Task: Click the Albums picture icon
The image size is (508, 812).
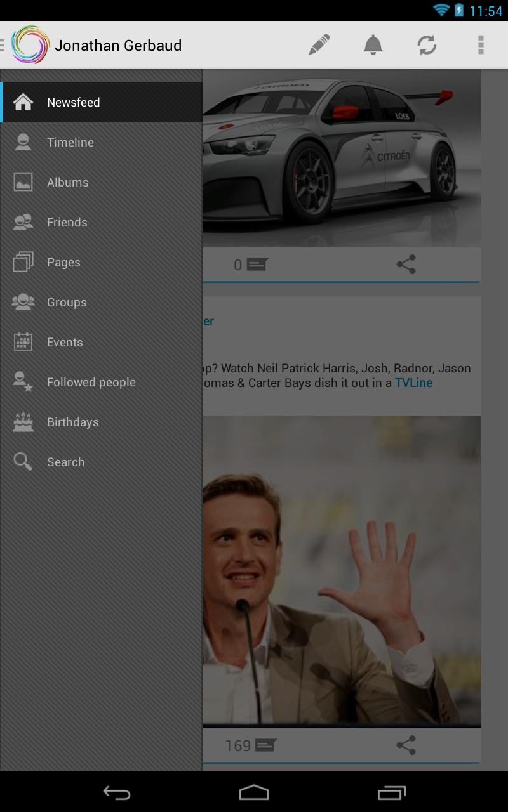Action: [23, 182]
